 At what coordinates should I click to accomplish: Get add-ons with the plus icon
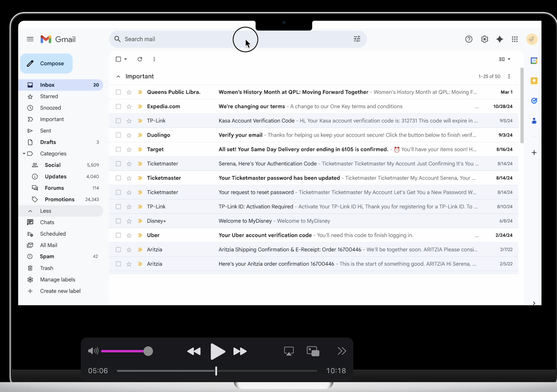click(x=534, y=153)
